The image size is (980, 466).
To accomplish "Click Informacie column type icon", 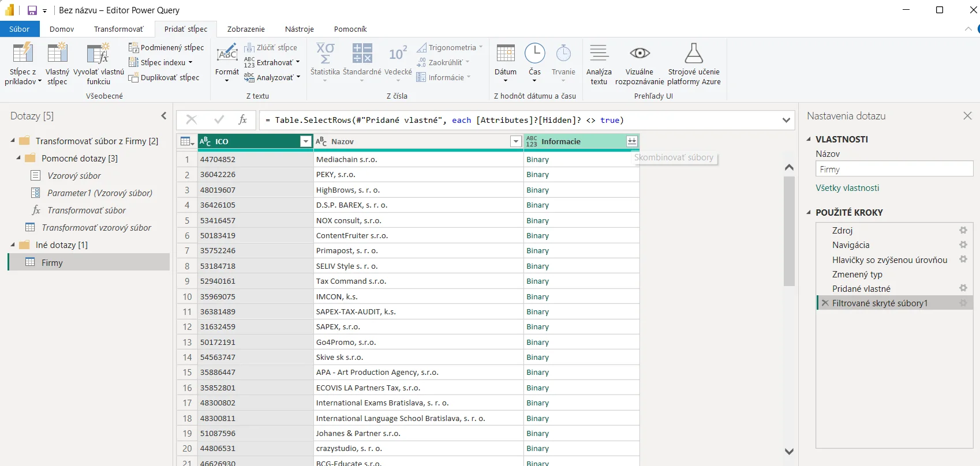I will [x=532, y=141].
